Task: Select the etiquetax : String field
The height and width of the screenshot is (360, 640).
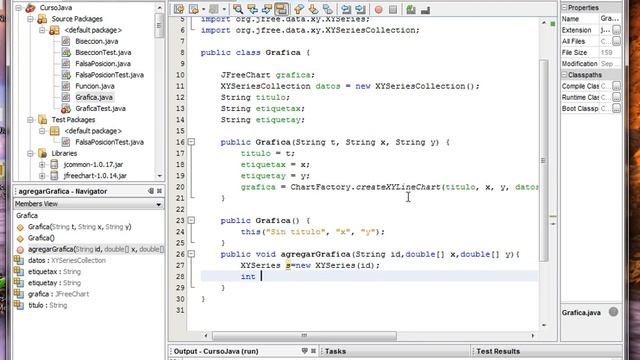Action: click(54, 271)
